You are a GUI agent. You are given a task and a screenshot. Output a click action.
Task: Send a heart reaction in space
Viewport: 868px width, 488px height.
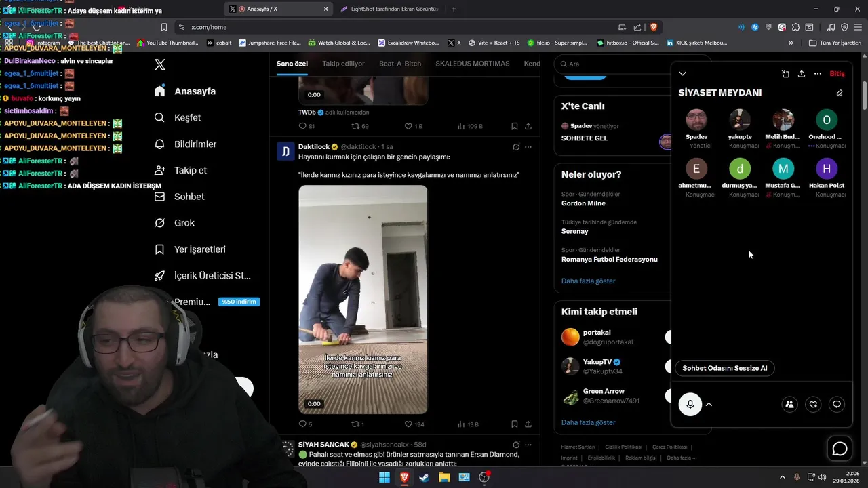813,405
